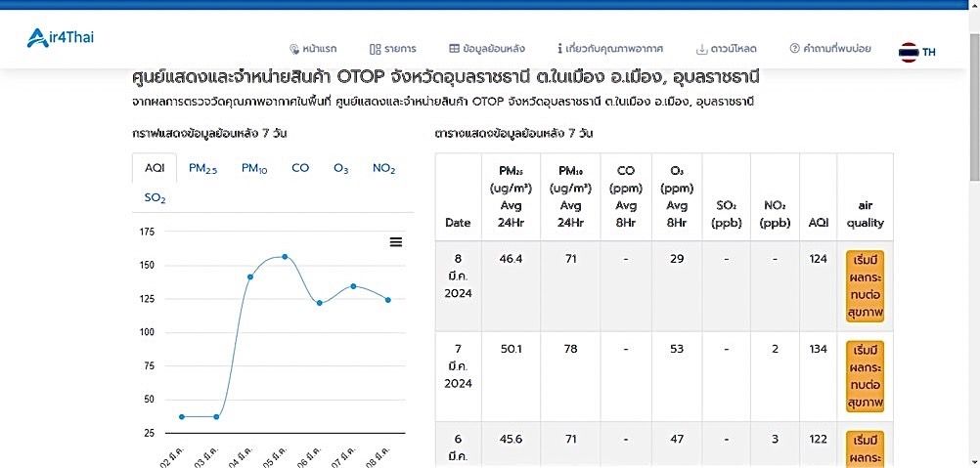
Task: Switch language via TH selector
Action: pos(929,53)
